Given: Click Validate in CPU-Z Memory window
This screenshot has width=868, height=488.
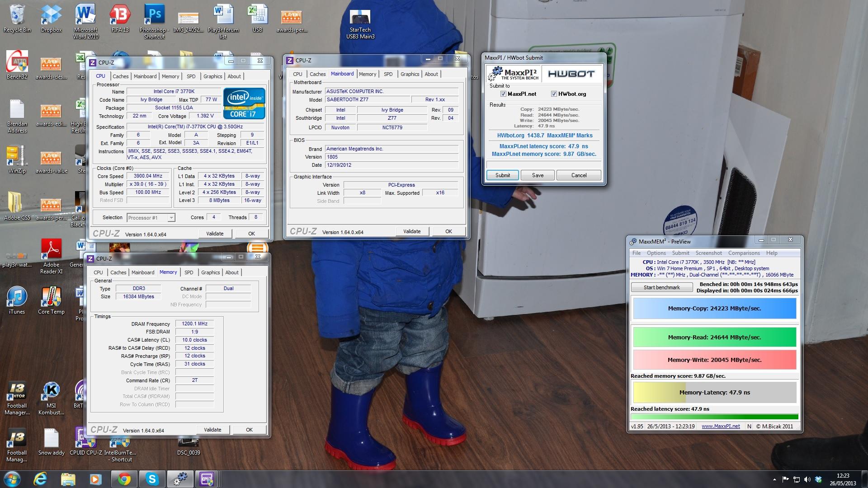Looking at the screenshot, I should point(212,430).
